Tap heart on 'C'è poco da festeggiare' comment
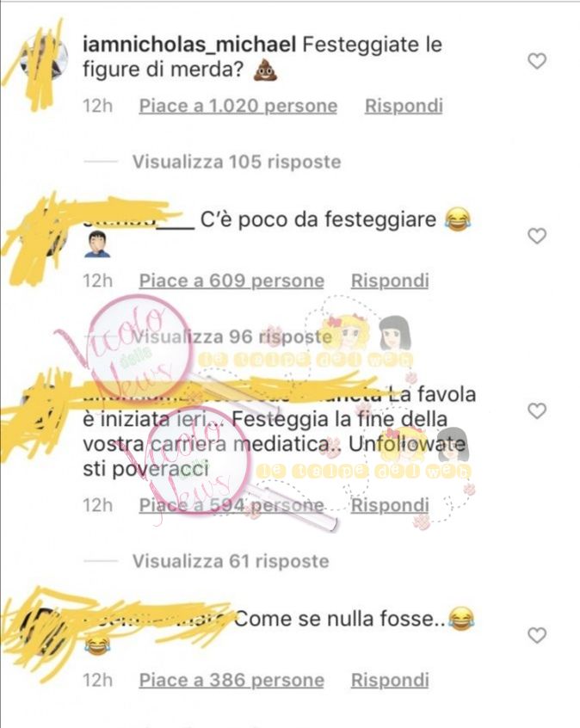This screenshot has width=580, height=728. (x=537, y=236)
